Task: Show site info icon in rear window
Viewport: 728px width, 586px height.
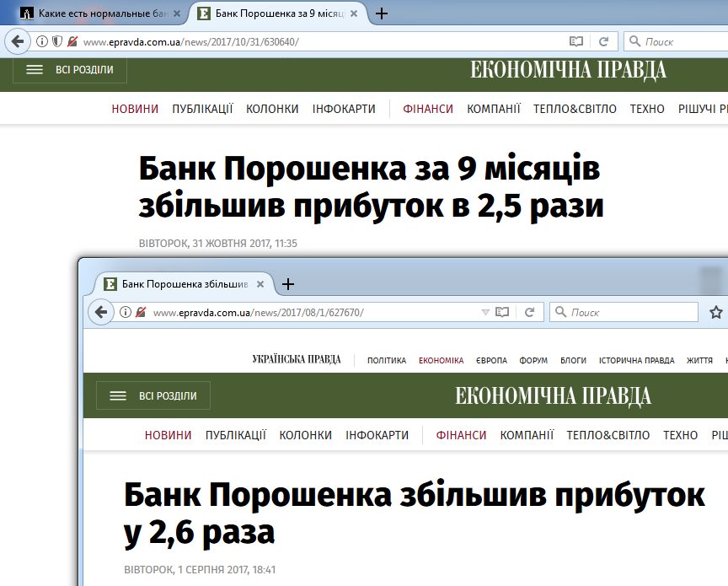Action: point(42,42)
